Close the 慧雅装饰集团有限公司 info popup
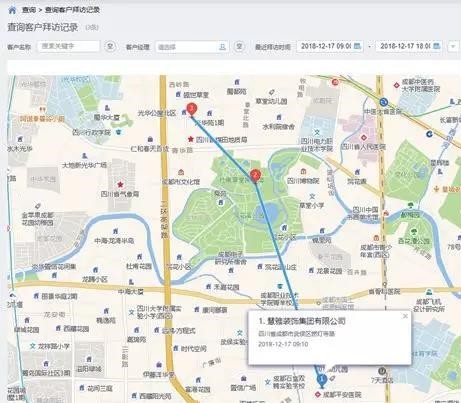The height and width of the screenshot is (403, 461). 405,316
